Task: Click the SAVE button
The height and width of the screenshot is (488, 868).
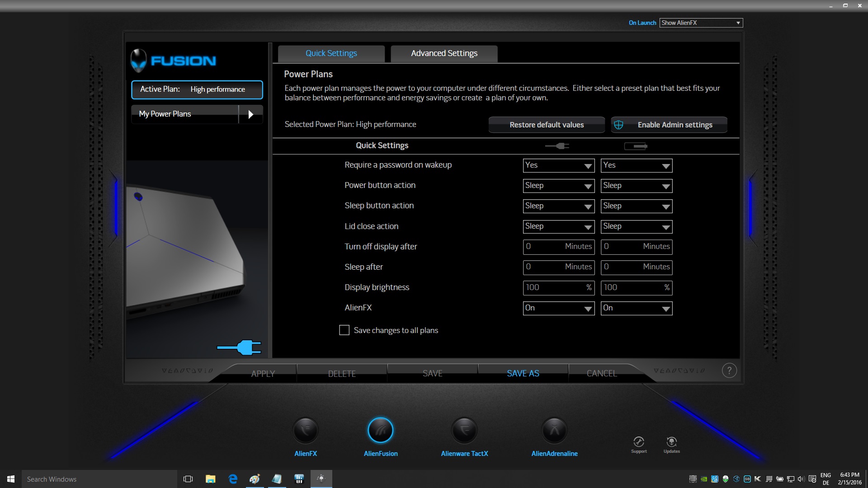Action: point(433,373)
